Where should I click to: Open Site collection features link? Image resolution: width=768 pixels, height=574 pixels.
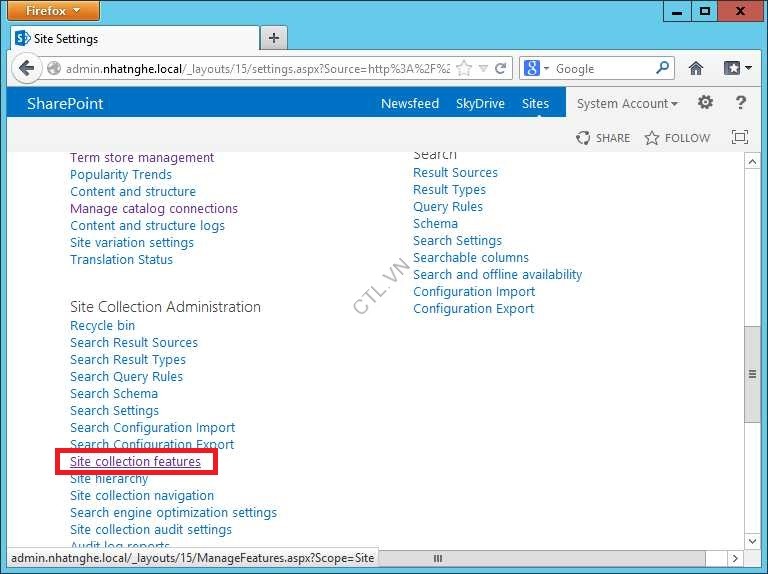[135, 462]
